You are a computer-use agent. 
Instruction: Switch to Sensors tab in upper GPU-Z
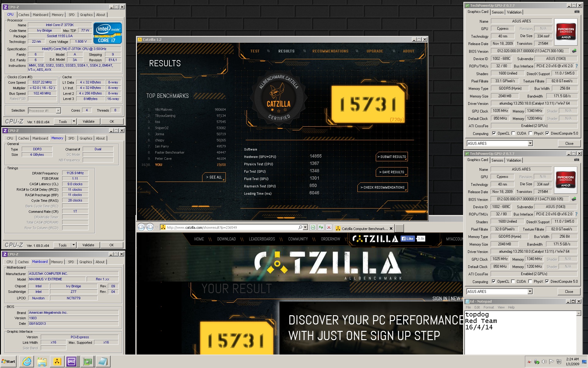pos(498,12)
